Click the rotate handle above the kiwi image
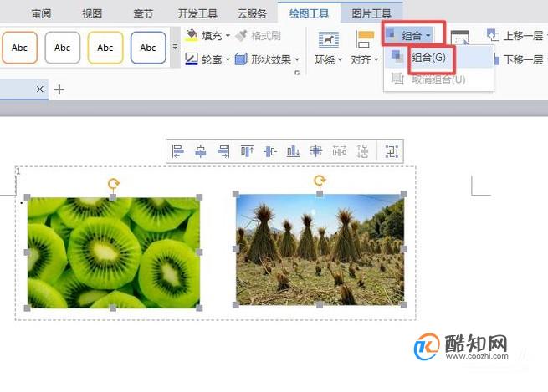The width and height of the screenshot is (548, 392). 113,183
